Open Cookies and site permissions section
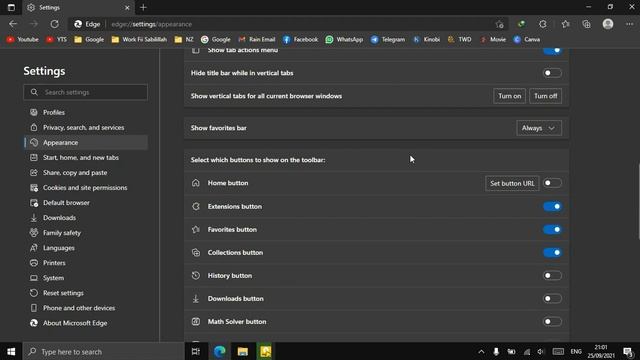 click(86, 188)
